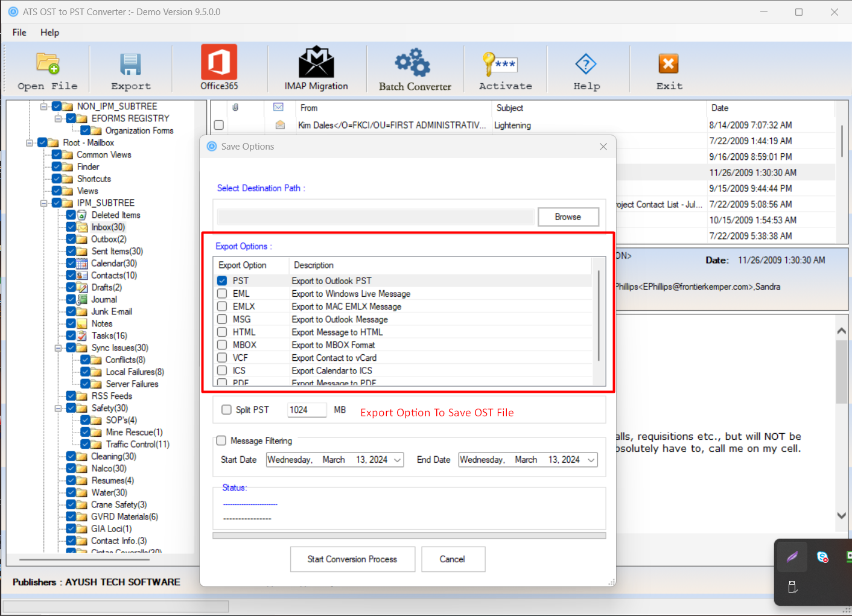This screenshot has height=616, width=852.
Task: Check the MSG export option
Action: (x=222, y=319)
